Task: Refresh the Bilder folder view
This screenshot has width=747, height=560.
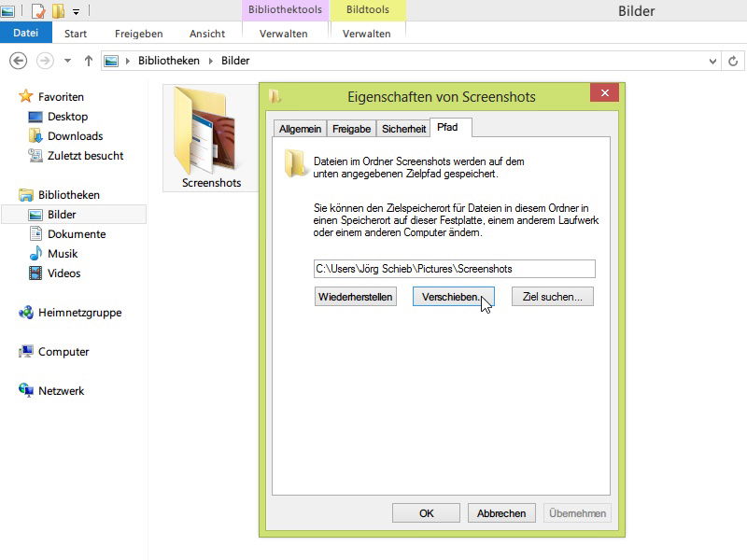Action: coord(733,61)
